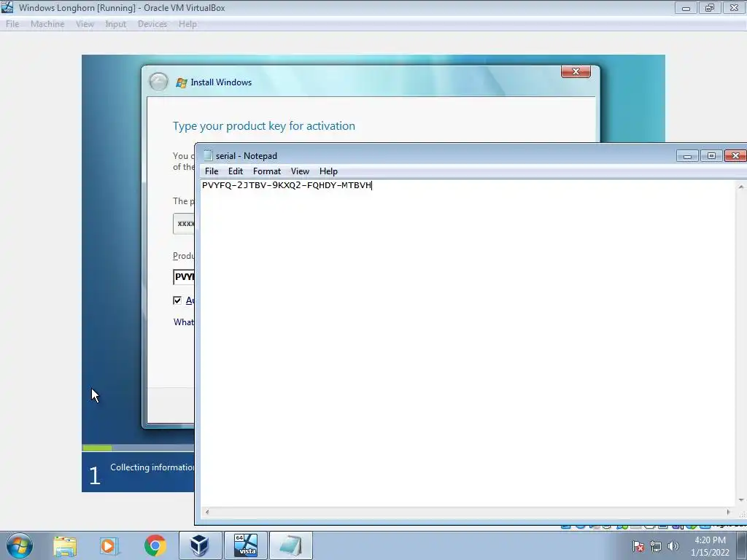
Task: Click the Windows flag icon beside Install Windows
Action: coord(181,82)
